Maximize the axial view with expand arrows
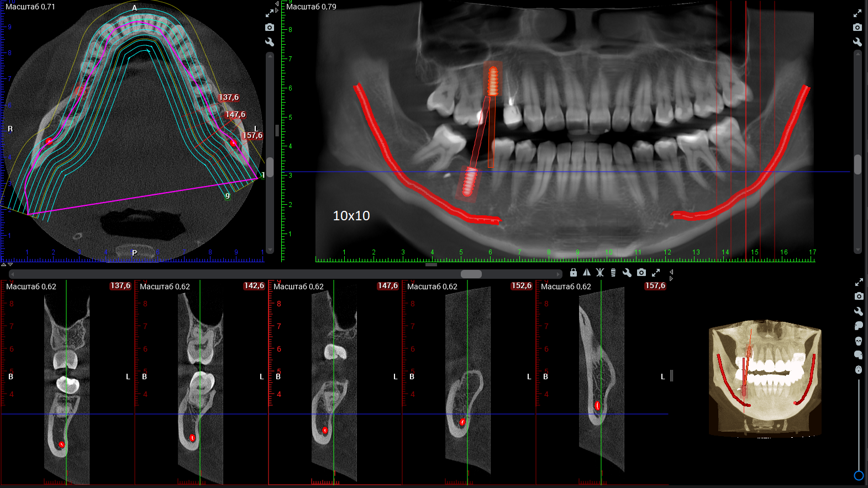 [x=270, y=13]
